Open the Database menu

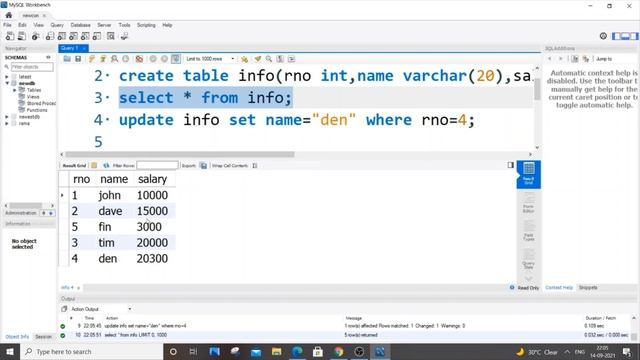point(80,25)
